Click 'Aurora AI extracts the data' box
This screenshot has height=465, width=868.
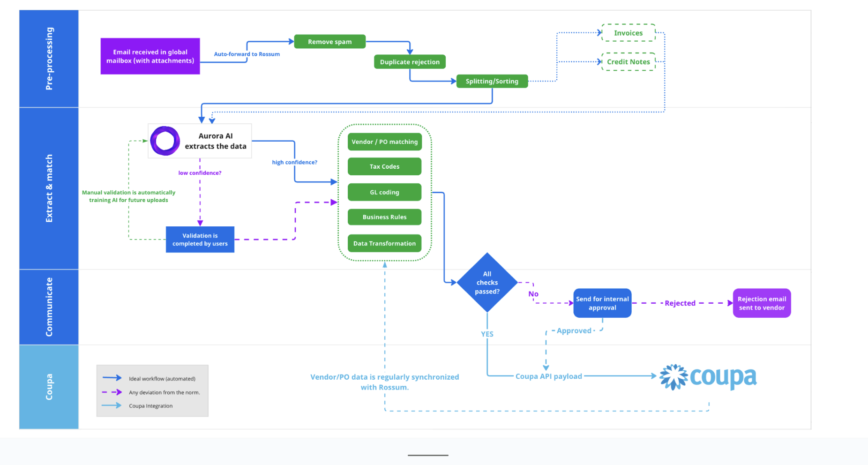200,141
